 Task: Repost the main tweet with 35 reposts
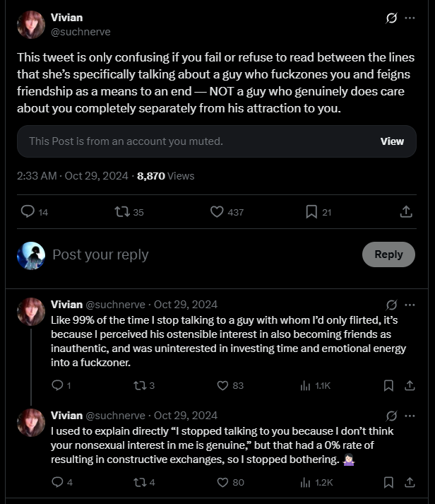click(121, 211)
